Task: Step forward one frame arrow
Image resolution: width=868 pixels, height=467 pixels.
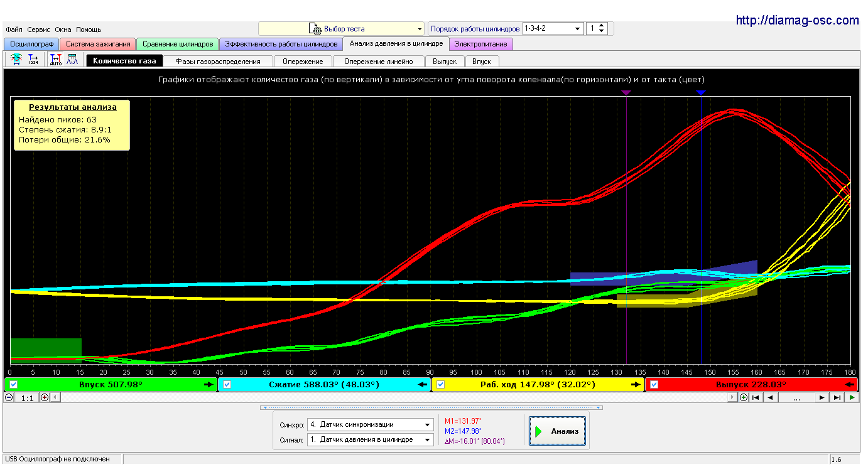Action: click(x=822, y=397)
